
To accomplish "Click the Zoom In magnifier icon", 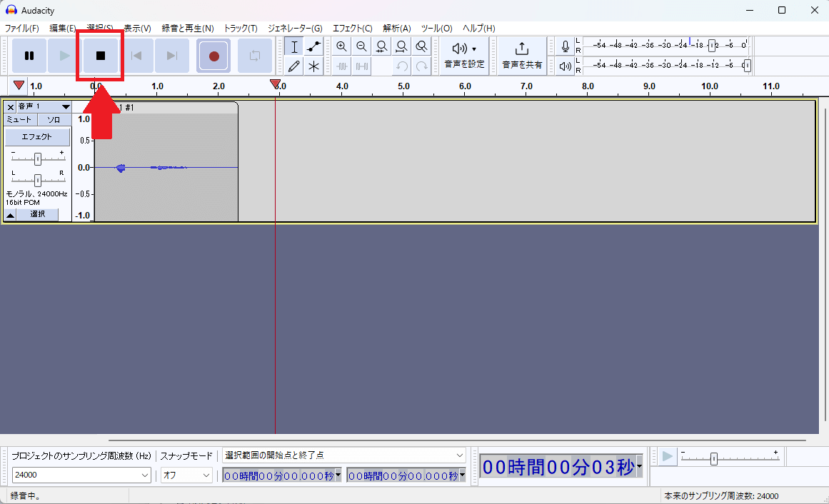I will (341, 47).
